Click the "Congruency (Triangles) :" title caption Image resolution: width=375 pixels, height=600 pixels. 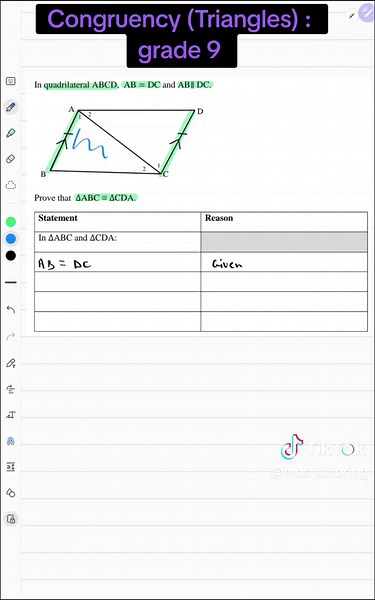tap(180, 20)
